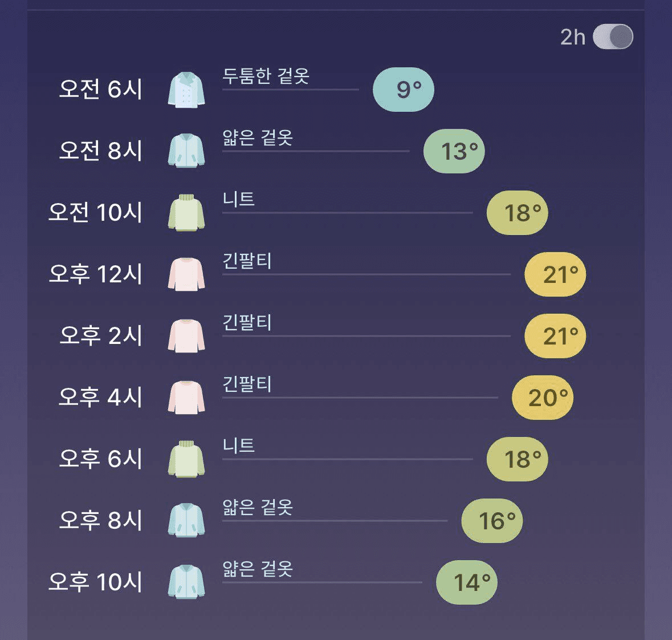Click the pink long-sleeve icon at 오후 12시

(186, 274)
